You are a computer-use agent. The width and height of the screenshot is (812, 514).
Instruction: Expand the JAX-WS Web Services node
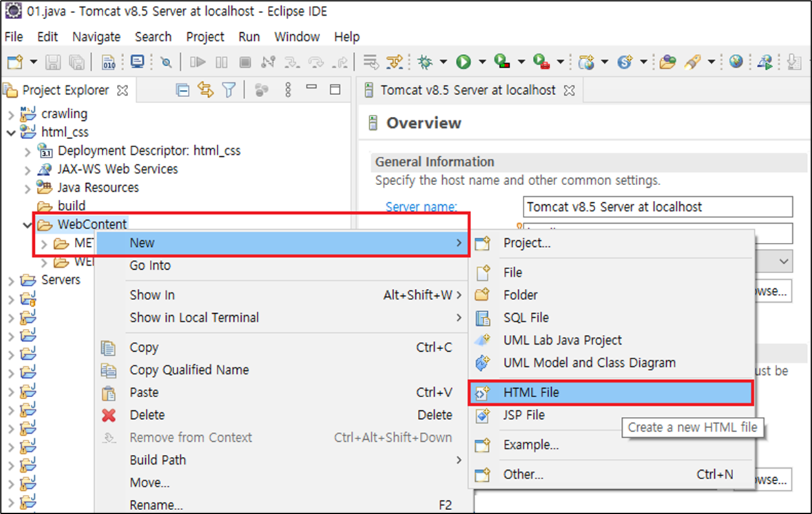tap(27, 169)
